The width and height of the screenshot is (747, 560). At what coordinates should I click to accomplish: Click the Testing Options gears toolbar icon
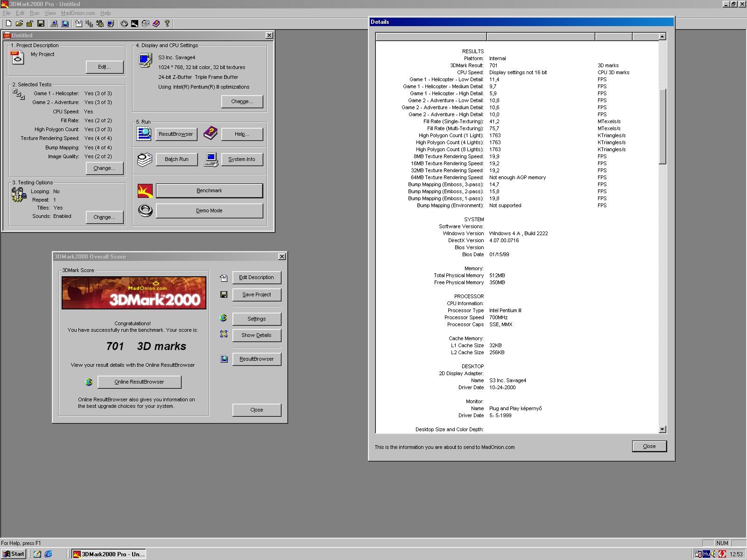tap(99, 23)
